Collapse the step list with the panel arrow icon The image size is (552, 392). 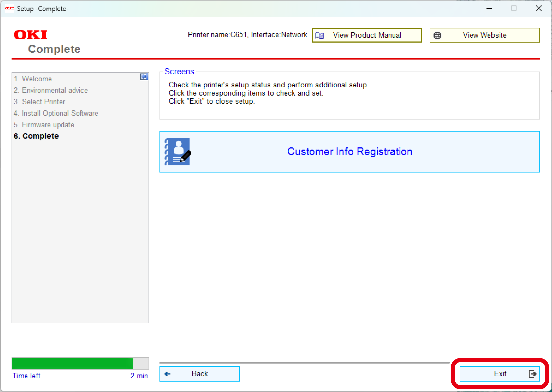pos(144,77)
